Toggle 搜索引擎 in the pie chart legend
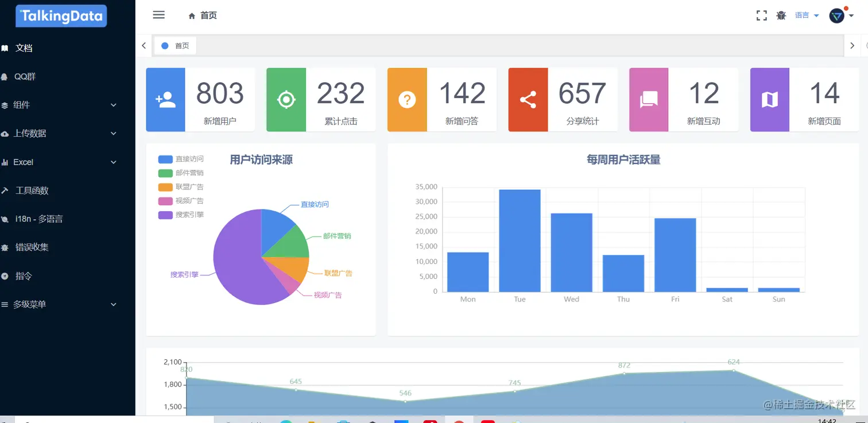 tap(181, 215)
